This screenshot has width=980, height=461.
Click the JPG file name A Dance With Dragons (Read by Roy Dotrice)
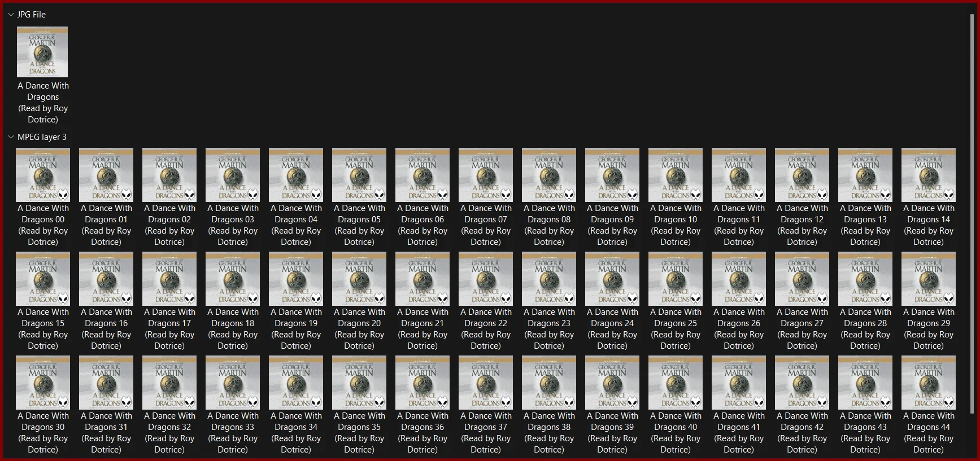coord(43,103)
